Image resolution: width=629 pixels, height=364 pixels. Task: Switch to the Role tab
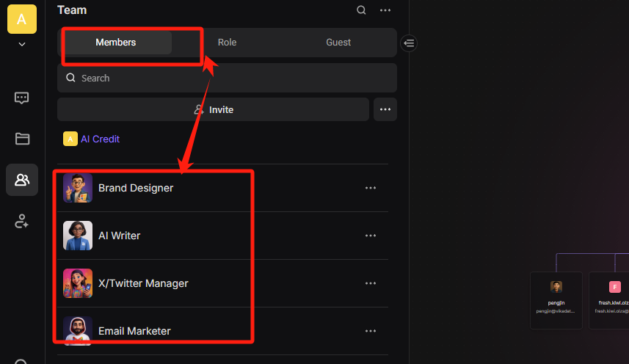(227, 43)
